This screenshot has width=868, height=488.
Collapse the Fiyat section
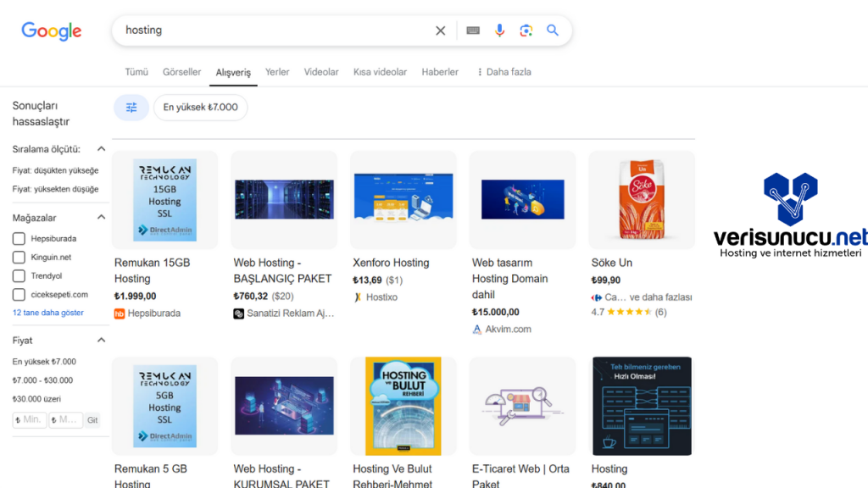pos(102,341)
